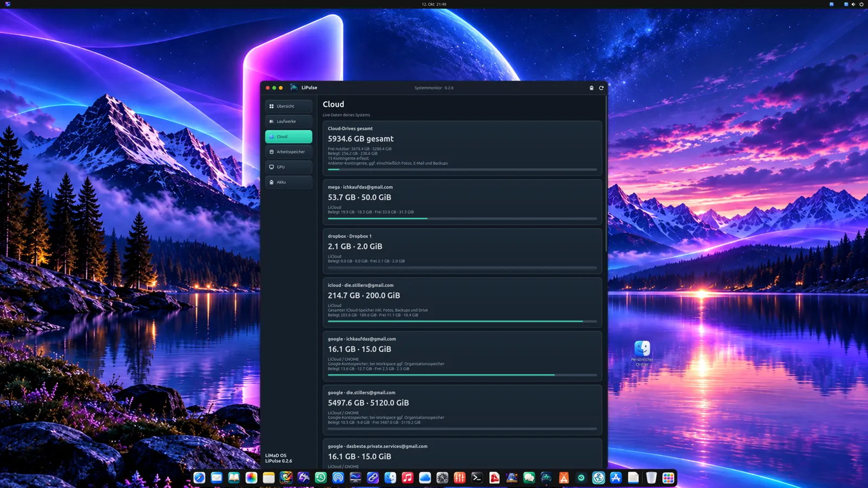
Task: Open the Arbeitsspeicher memory page
Action: click(x=289, y=152)
